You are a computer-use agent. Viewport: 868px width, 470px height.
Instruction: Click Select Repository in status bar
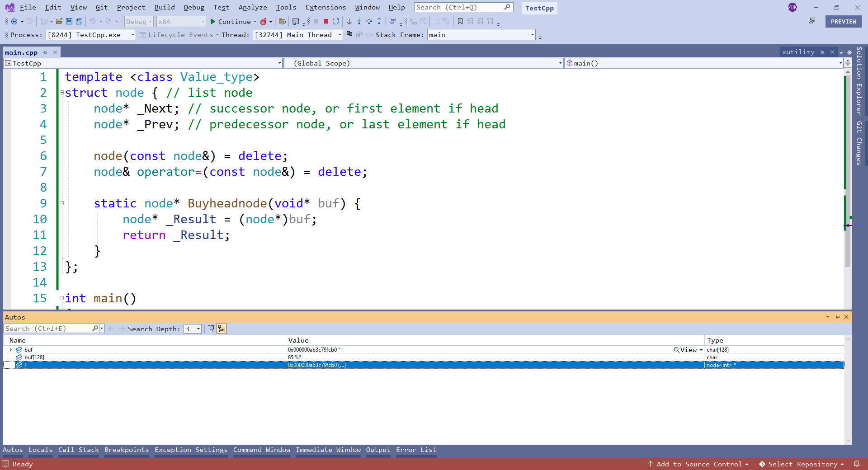(802, 464)
